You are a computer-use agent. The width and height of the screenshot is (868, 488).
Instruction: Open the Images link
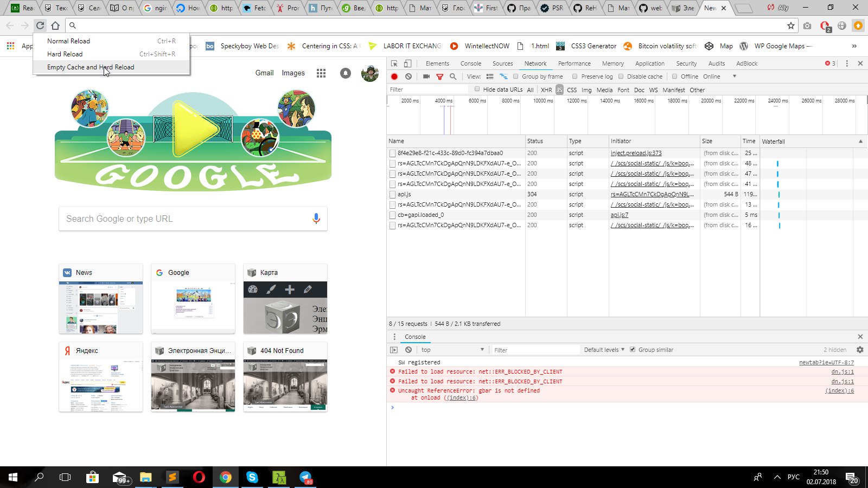coord(293,73)
